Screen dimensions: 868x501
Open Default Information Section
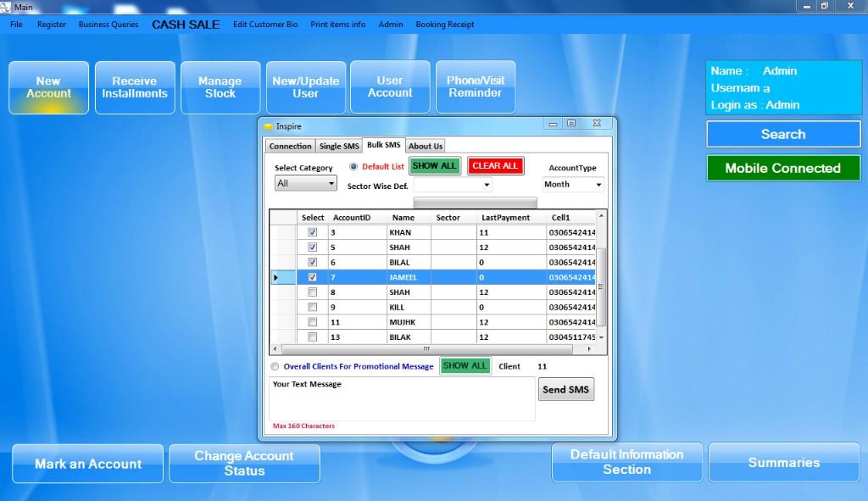tap(626, 462)
